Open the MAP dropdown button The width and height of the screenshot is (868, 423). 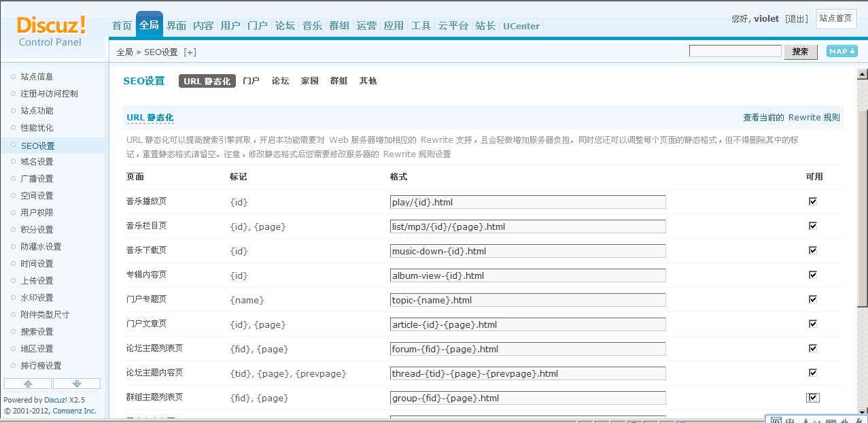coord(841,51)
